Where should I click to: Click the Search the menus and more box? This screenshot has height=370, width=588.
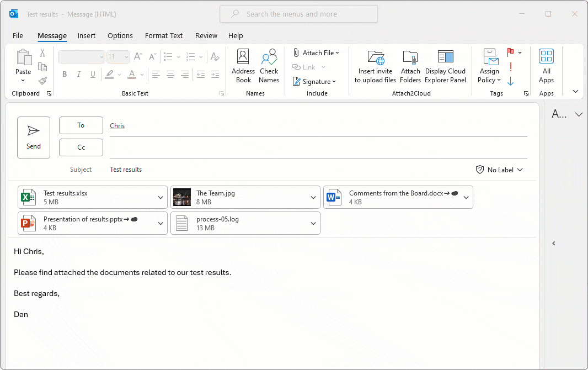298,14
